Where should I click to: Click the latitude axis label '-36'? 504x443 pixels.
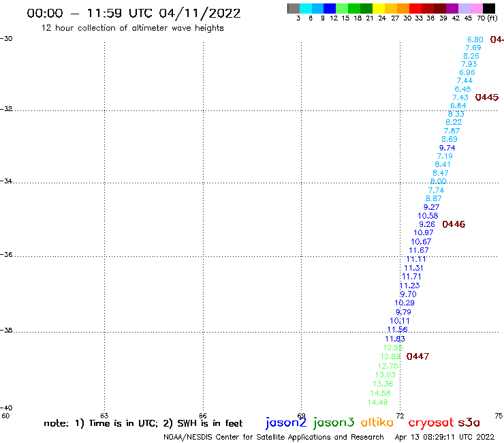(6, 254)
